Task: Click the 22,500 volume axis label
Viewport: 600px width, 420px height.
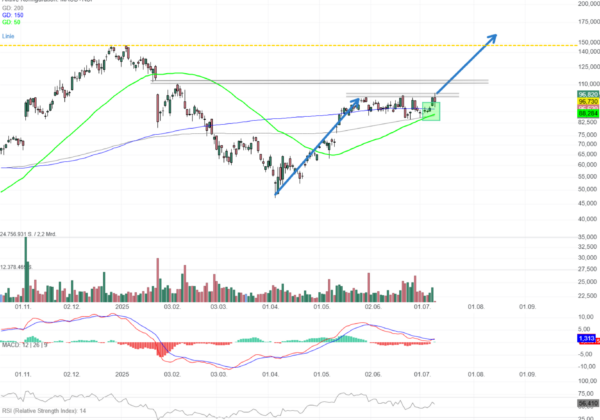Action: pyautogui.click(x=589, y=296)
